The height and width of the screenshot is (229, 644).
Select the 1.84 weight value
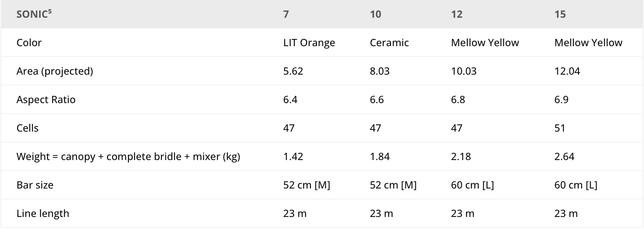click(379, 157)
